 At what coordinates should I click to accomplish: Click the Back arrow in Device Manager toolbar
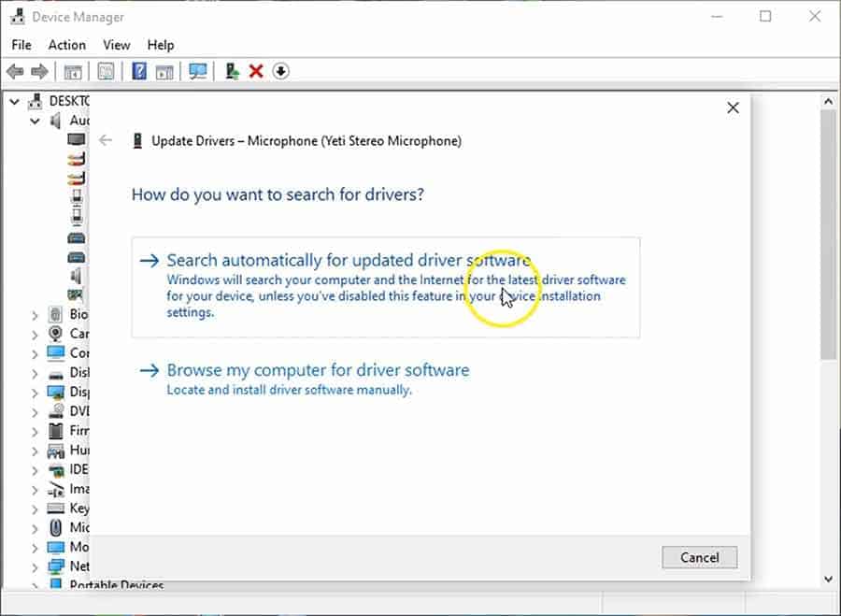tap(15, 71)
